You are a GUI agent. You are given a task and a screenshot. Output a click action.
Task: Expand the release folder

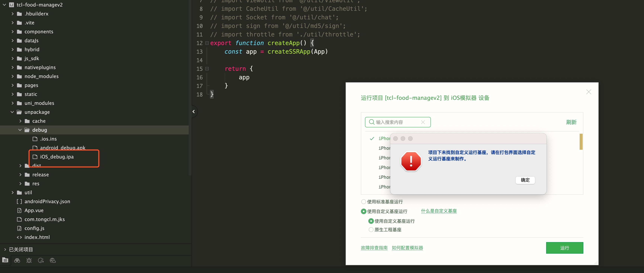point(20,175)
